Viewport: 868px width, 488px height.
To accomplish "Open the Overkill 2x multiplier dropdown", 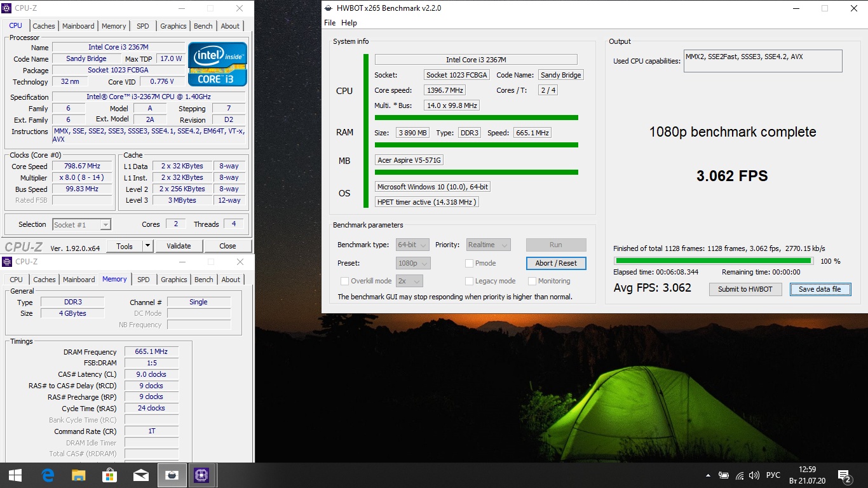I will (x=409, y=281).
